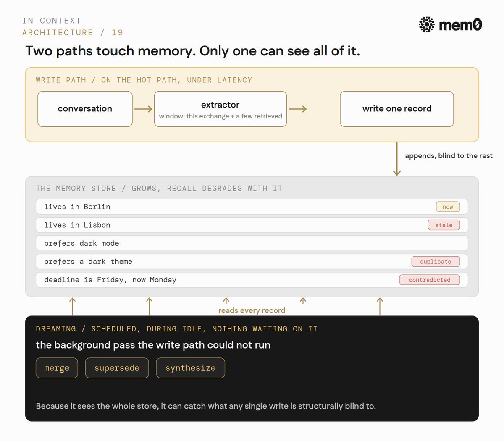Click 'reads every record' caption
This screenshot has height=441, width=504.
pyautogui.click(x=252, y=310)
